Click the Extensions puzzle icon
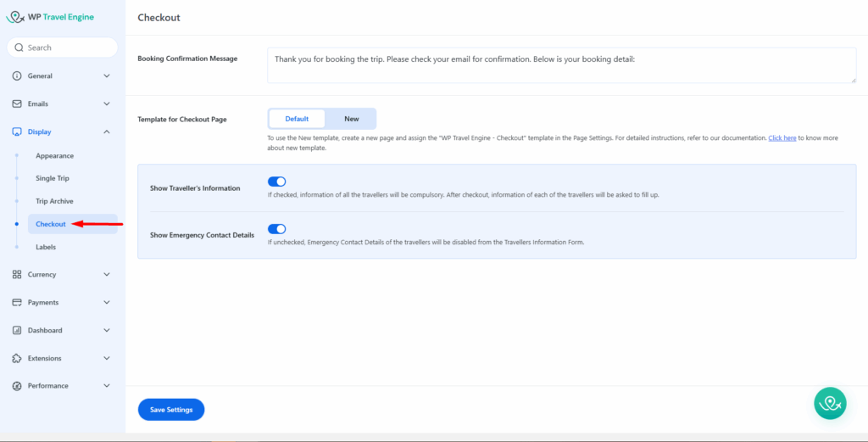 [17, 358]
